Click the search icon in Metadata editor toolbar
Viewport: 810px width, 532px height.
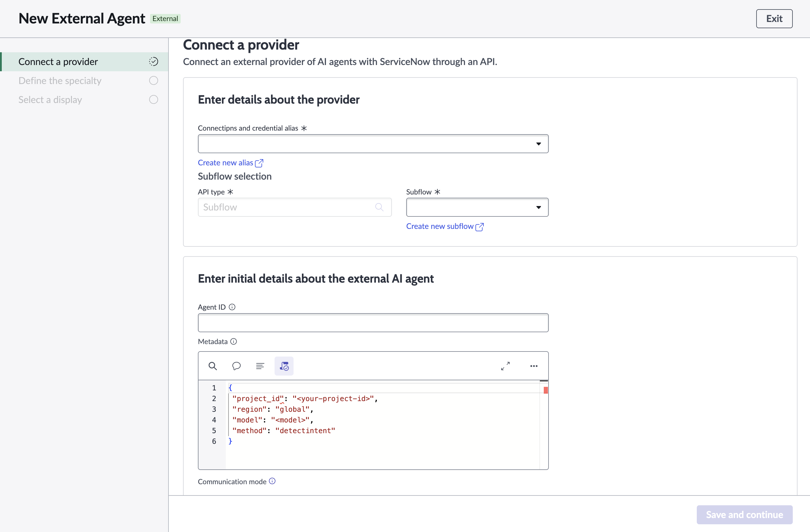click(x=213, y=366)
